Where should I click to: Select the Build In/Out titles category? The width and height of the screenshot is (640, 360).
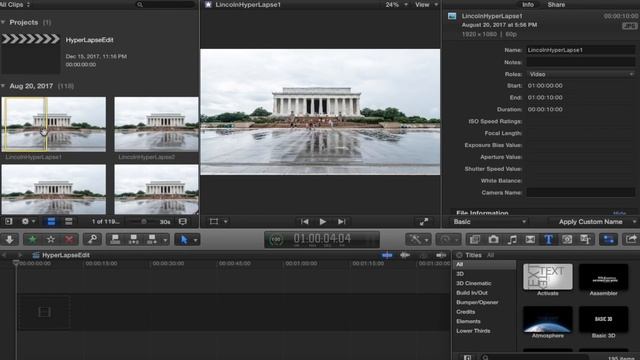coord(472,292)
